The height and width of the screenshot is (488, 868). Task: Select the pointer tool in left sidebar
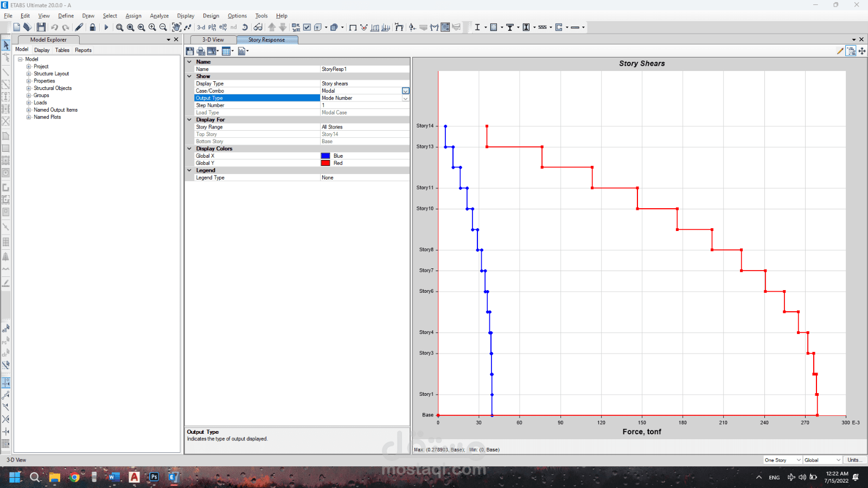click(5, 45)
